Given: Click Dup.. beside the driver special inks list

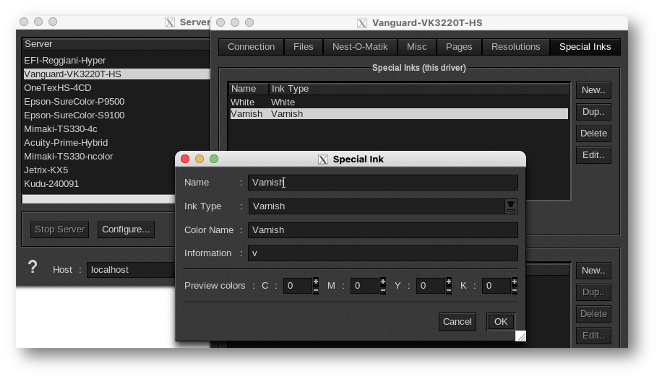Looking at the screenshot, I should click(593, 112).
